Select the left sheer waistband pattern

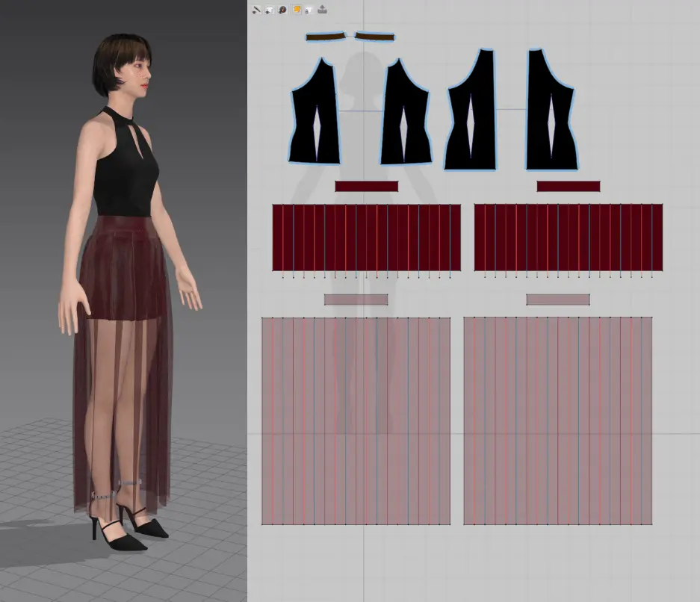pos(356,300)
